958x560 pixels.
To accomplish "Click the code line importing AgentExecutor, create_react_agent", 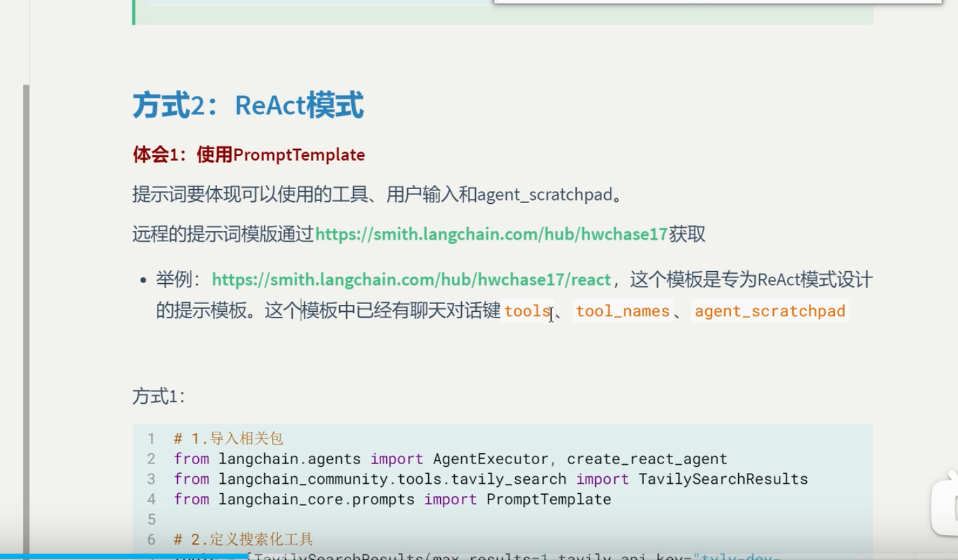I will (450, 459).
